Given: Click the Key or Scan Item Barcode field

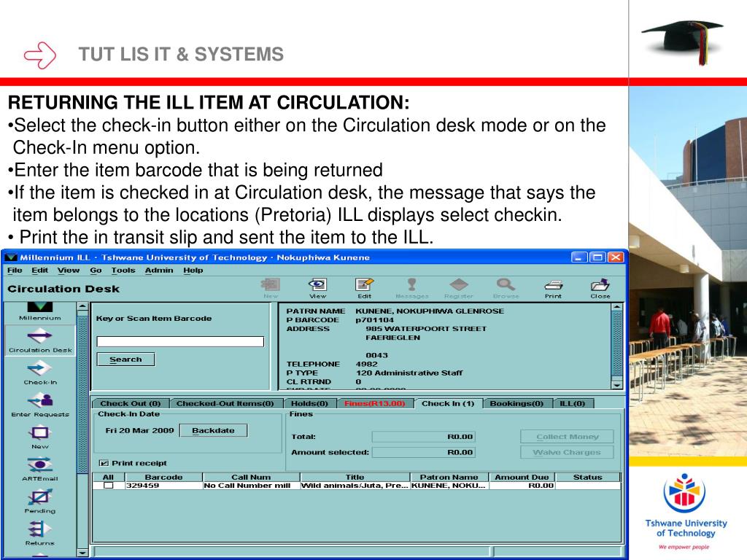Looking at the screenshot, I should (x=180, y=341).
